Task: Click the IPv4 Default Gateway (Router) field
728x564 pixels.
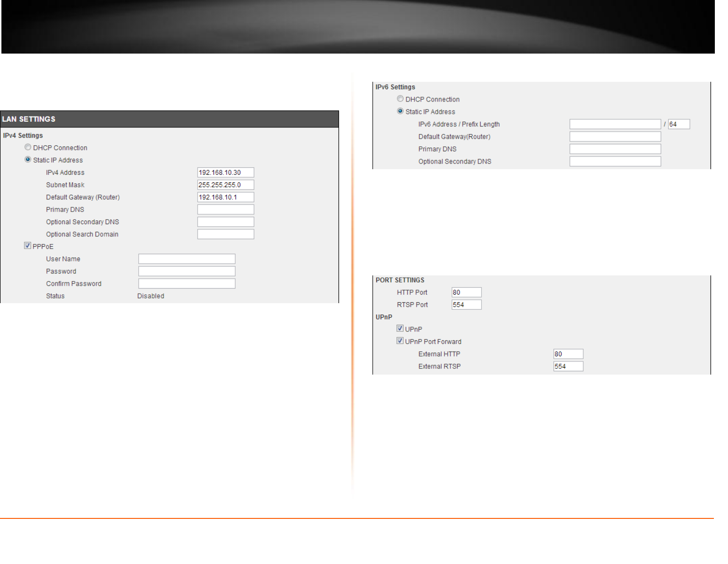Action: point(226,197)
